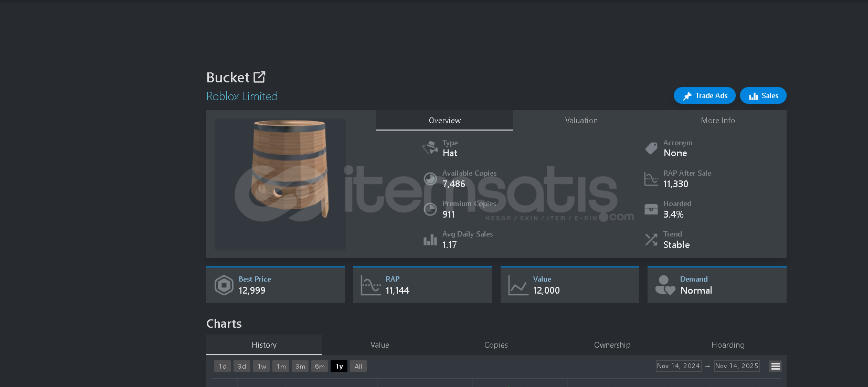
Task: Click the RAP After Sale value 11,330
Action: coord(676,184)
